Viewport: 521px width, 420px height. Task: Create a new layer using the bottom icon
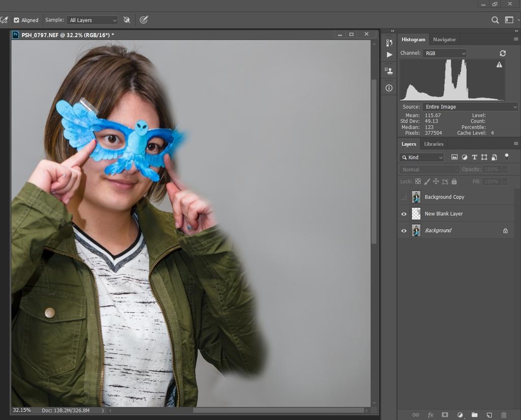[489, 415]
